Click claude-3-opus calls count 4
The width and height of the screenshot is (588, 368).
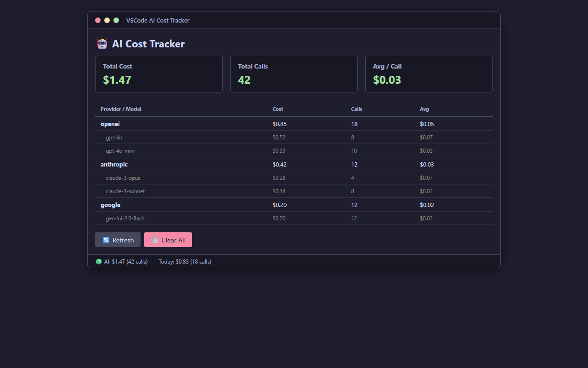tap(352, 178)
